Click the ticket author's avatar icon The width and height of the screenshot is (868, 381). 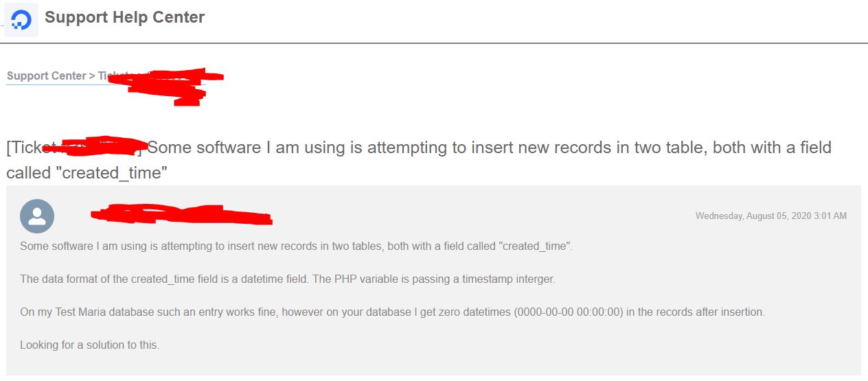tap(37, 216)
